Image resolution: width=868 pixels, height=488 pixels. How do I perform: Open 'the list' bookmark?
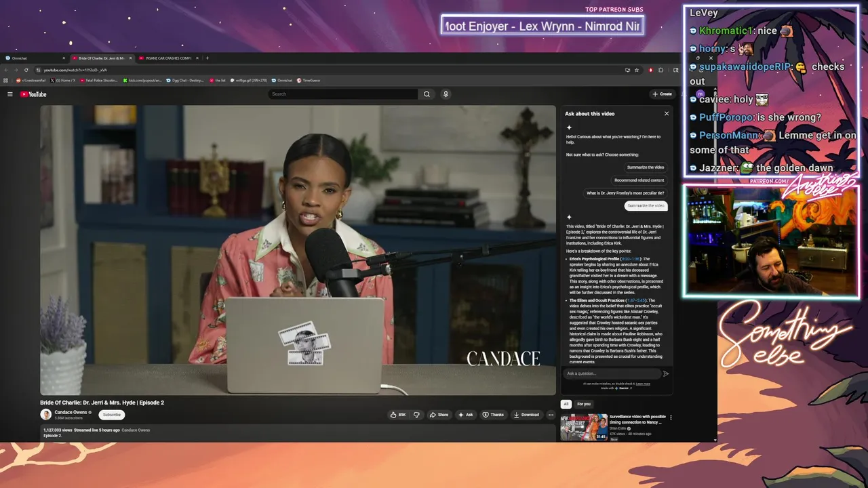[218, 80]
